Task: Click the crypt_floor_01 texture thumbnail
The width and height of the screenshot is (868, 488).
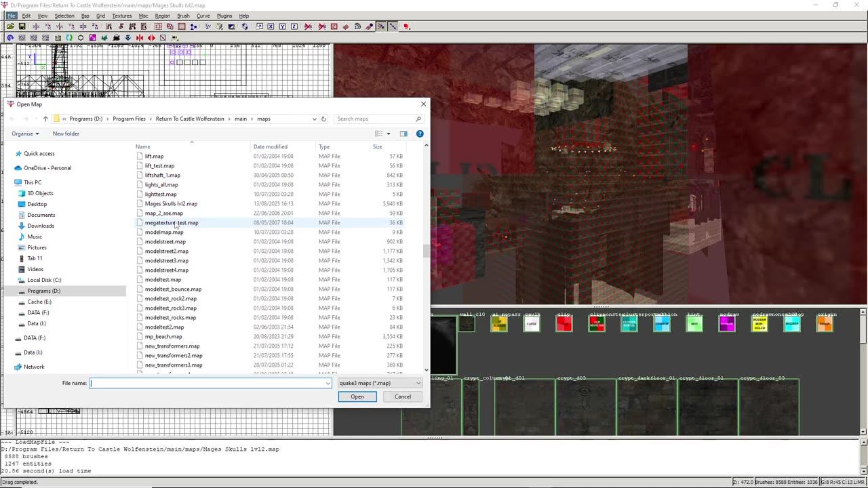Action: (707, 407)
